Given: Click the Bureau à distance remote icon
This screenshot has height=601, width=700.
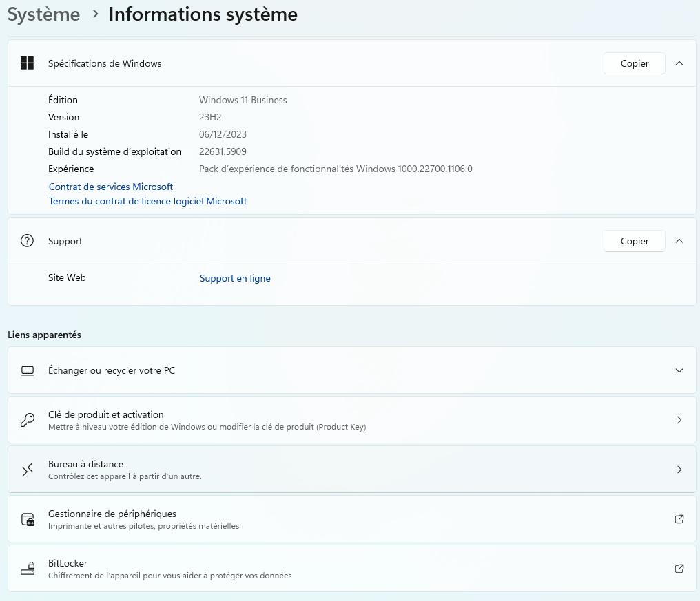Looking at the screenshot, I should click(x=28, y=470).
